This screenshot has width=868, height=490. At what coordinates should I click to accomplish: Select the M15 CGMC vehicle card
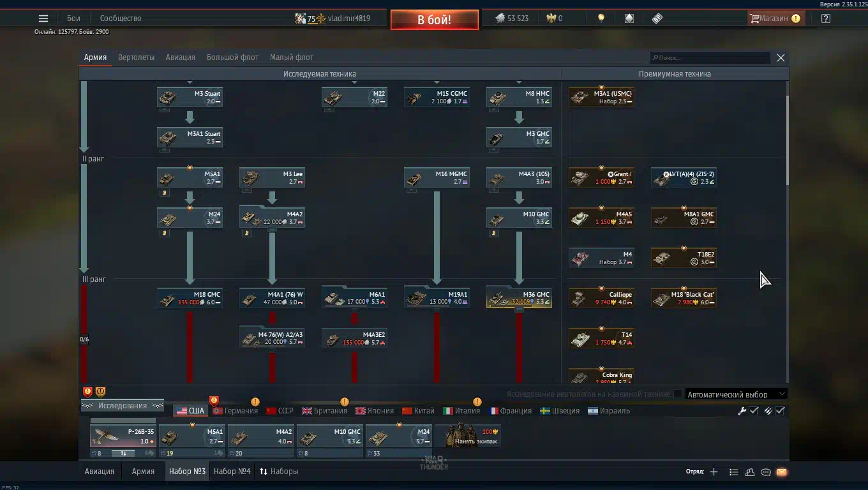point(437,98)
